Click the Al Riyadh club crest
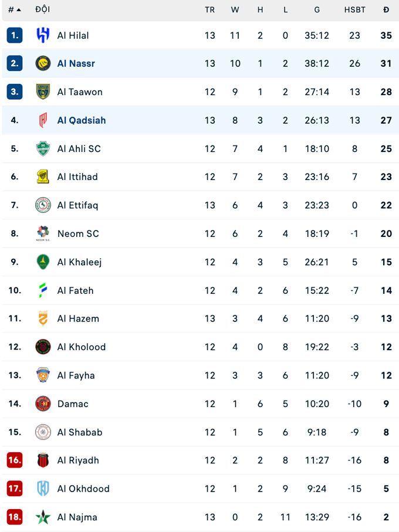This screenshot has height=532, width=399. click(x=43, y=460)
